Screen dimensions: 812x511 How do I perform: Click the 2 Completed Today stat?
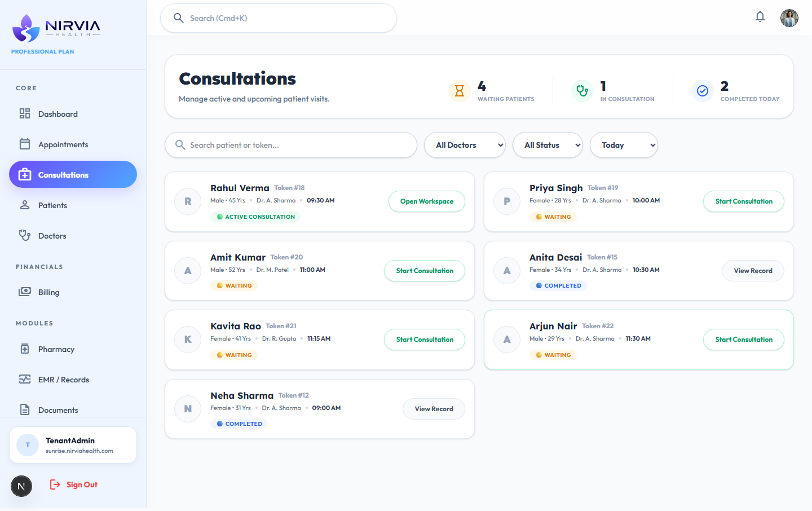tap(735, 91)
